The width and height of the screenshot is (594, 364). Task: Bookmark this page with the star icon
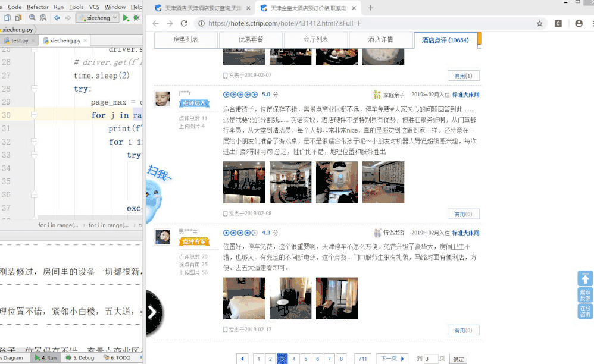coord(539,23)
